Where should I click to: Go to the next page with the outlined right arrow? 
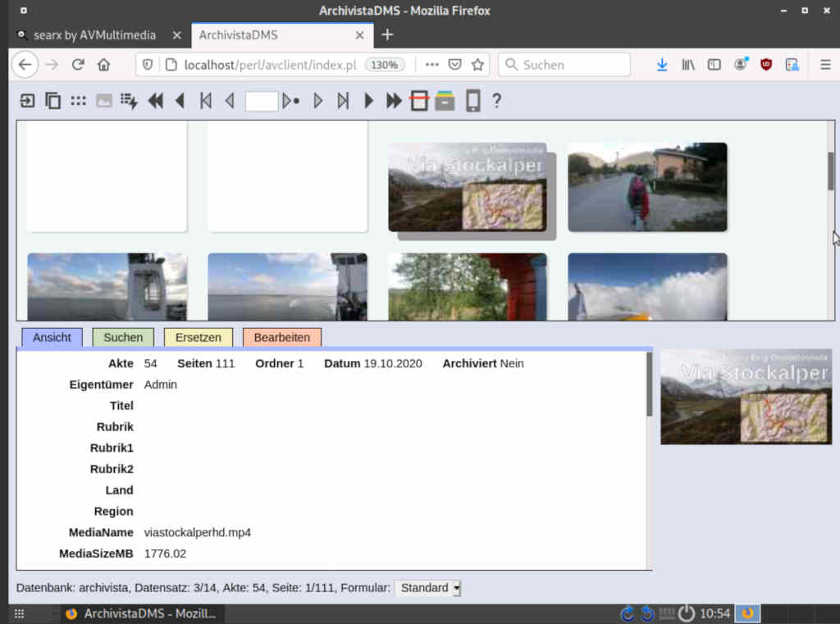click(317, 101)
